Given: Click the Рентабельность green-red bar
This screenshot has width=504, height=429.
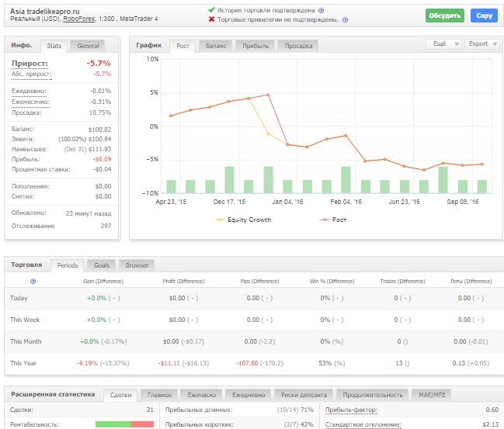Looking at the screenshot, I should pyautogui.click(x=124, y=424).
